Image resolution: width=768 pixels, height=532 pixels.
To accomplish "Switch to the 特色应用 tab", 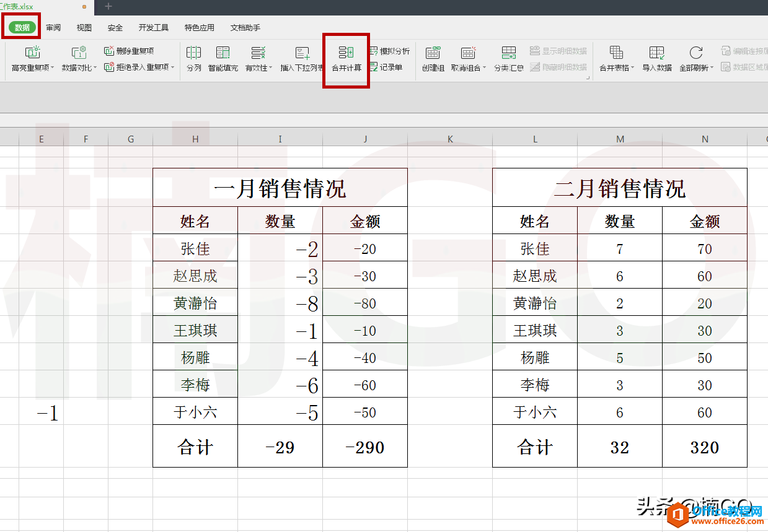I will point(200,28).
